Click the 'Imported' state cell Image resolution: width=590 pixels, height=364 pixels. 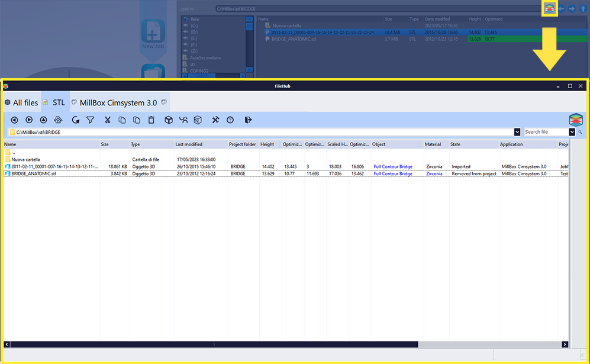[x=461, y=167]
